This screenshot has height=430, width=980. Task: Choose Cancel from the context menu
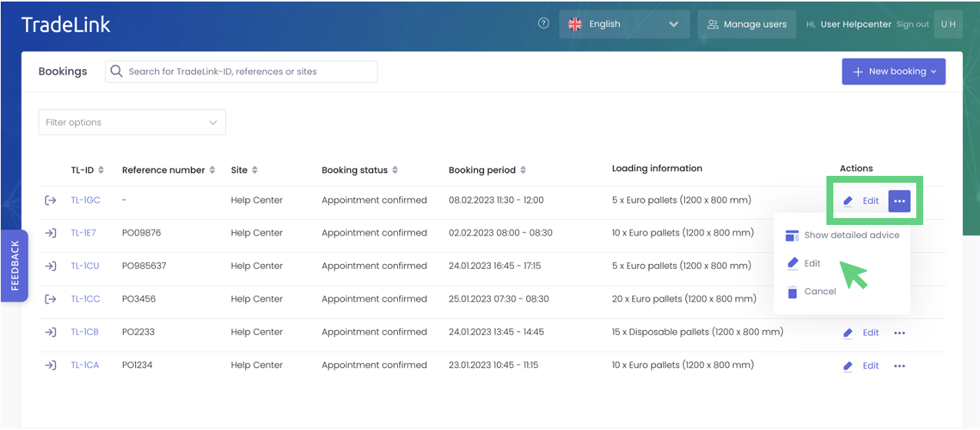pos(819,292)
